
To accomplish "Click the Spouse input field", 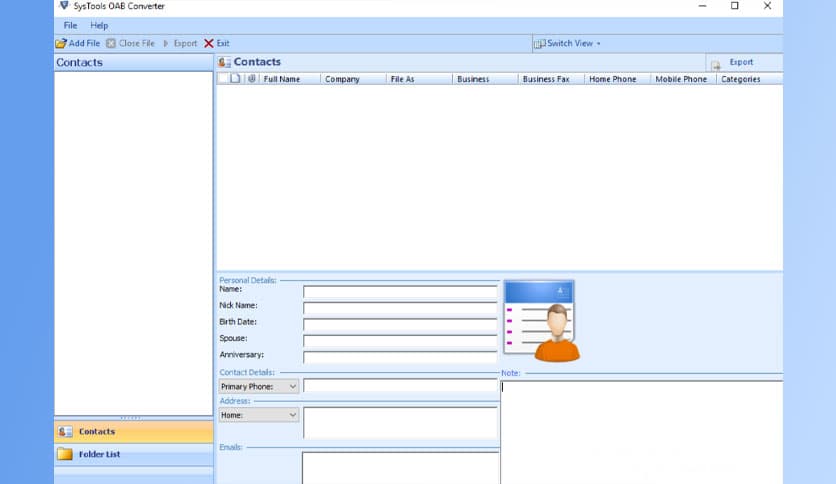I will coord(400,341).
